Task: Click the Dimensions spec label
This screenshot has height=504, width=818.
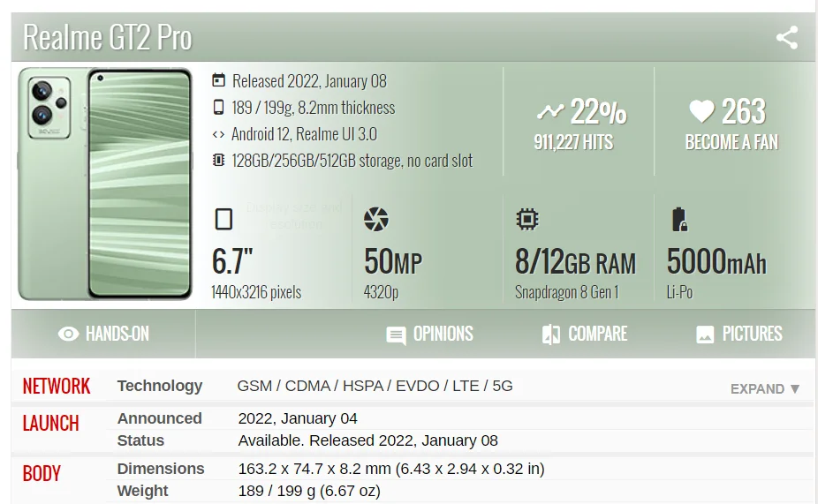Action: [161, 469]
